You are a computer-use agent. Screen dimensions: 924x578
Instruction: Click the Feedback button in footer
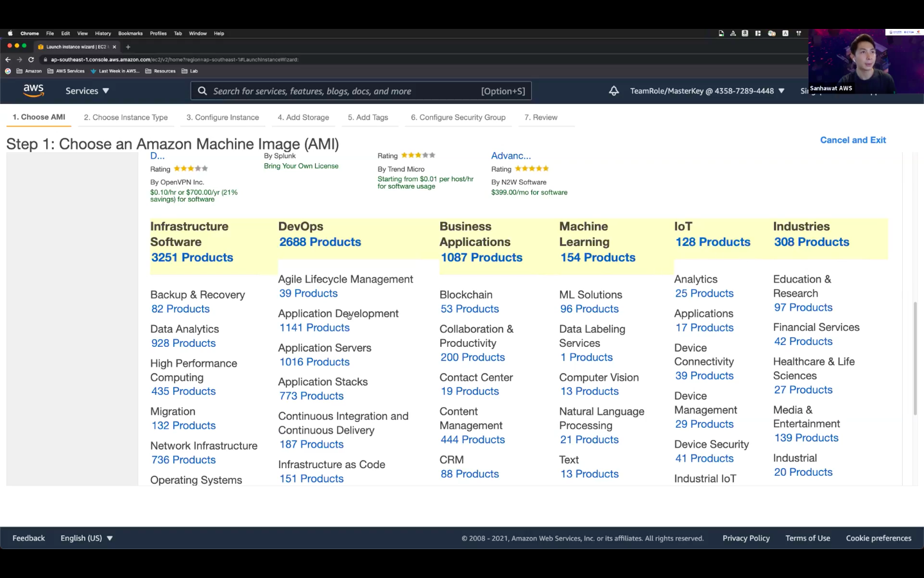[29, 538]
